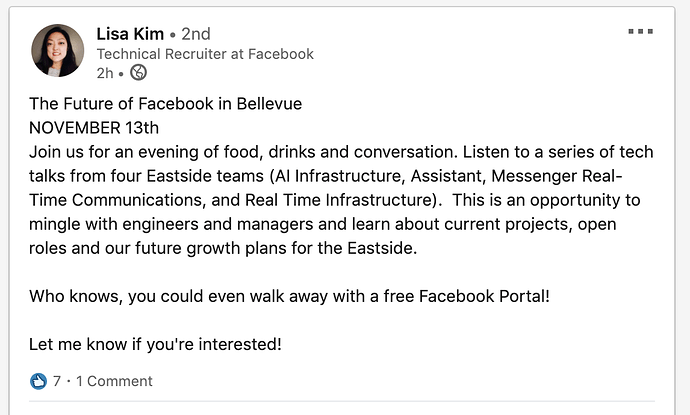The image size is (690, 415).
Task: Click the divider line below reactions
Action: tap(342, 401)
